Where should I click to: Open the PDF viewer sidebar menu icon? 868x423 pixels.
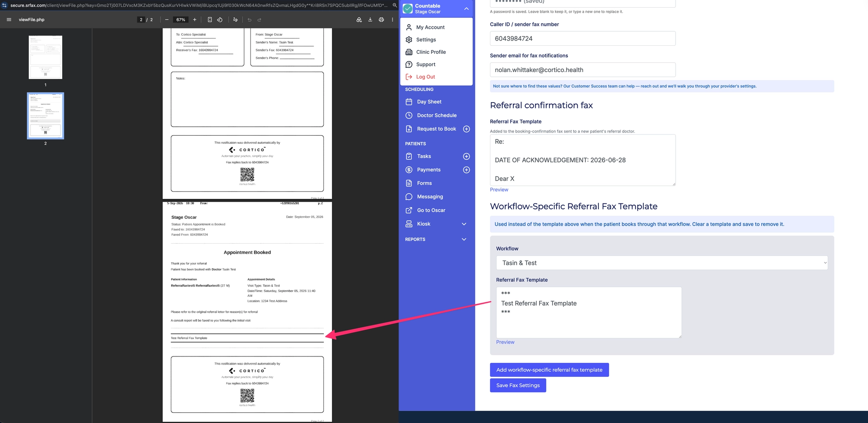pos(9,19)
